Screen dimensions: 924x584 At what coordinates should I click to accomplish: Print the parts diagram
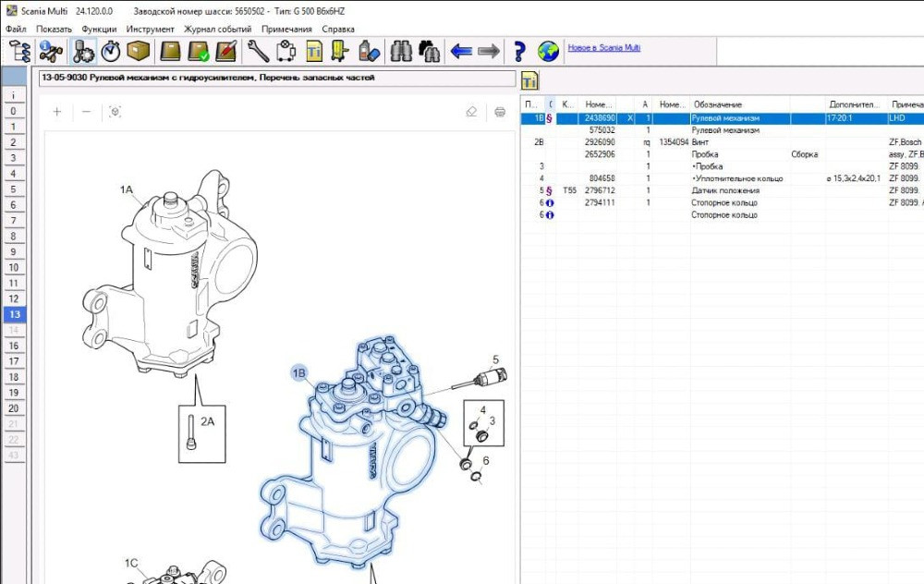[500, 112]
